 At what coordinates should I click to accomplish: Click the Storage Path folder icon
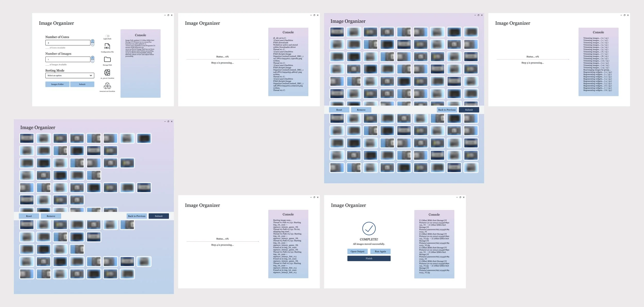pos(107,60)
